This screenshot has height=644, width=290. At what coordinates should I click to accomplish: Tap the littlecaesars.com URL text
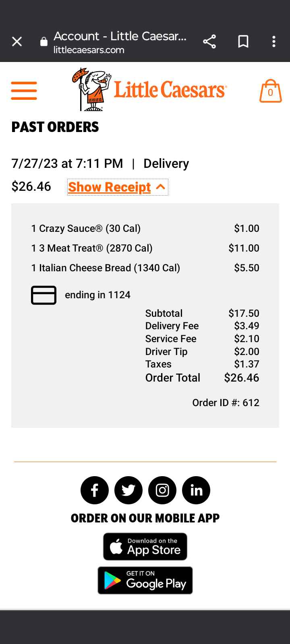coord(89,50)
